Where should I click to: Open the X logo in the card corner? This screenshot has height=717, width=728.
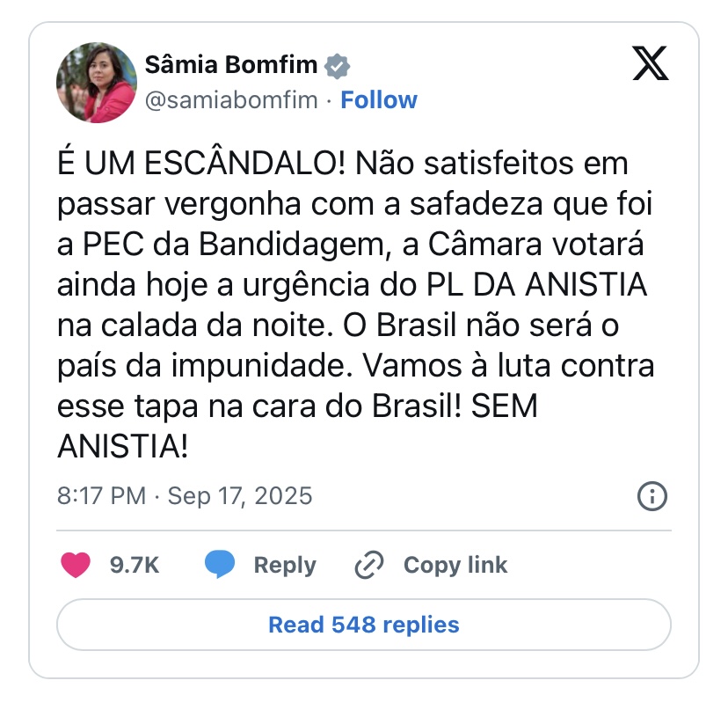coord(651,63)
